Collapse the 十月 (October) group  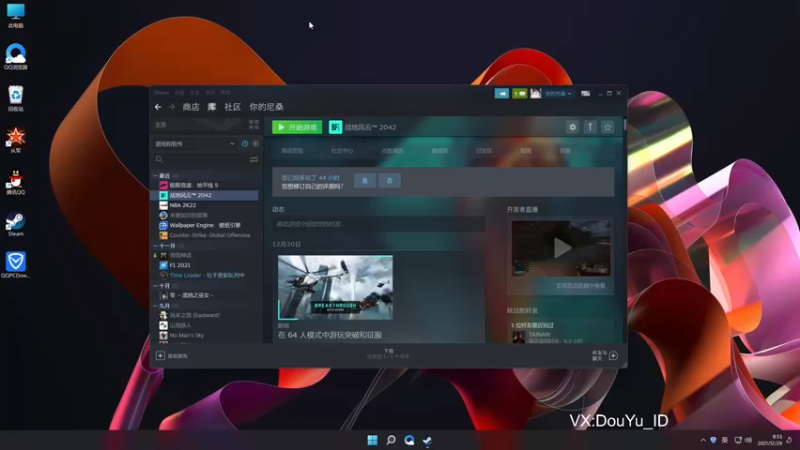(156, 286)
